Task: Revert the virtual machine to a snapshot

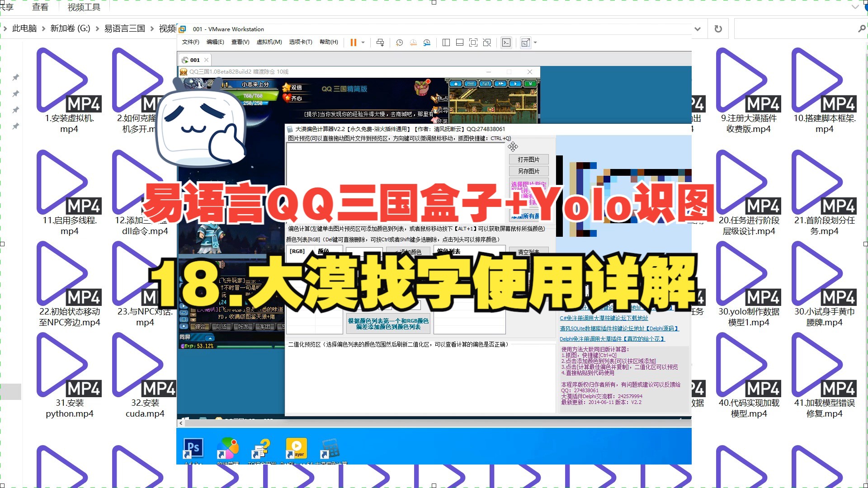Action: coord(413,42)
